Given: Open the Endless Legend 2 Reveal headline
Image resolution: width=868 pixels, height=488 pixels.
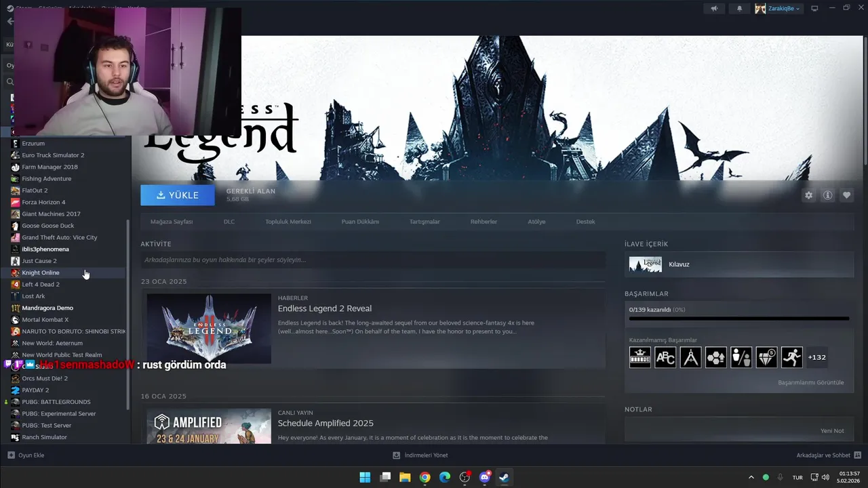Looking at the screenshot, I should (x=325, y=308).
